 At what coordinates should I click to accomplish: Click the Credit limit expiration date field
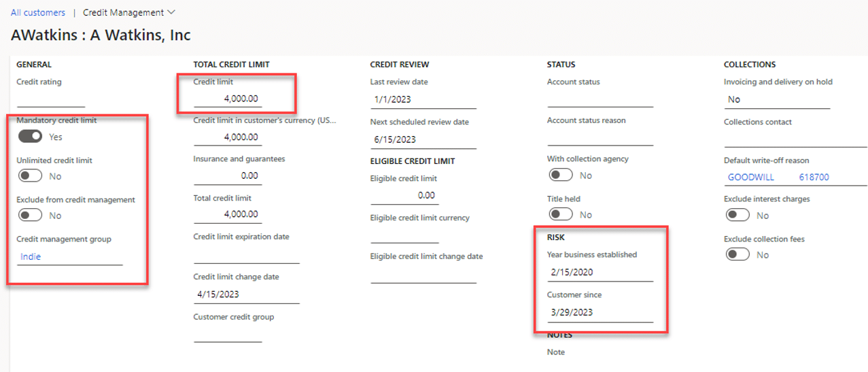(246, 255)
